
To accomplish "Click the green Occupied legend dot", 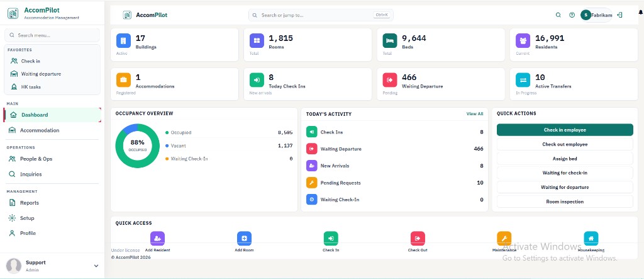I will (x=167, y=132).
